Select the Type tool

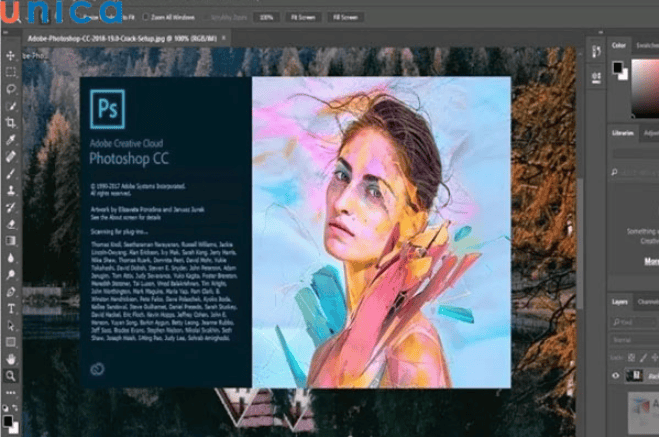(x=11, y=308)
